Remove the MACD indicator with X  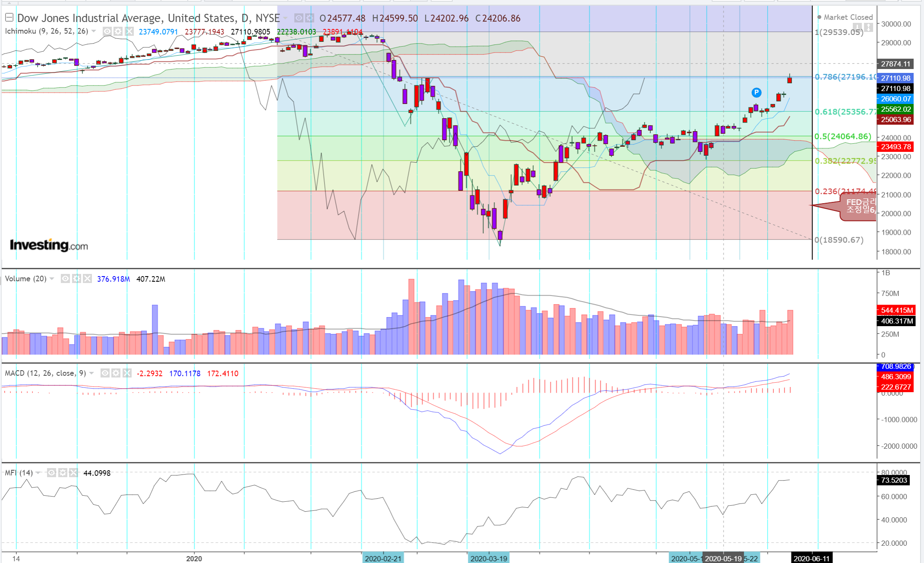click(x=127, y=373)
